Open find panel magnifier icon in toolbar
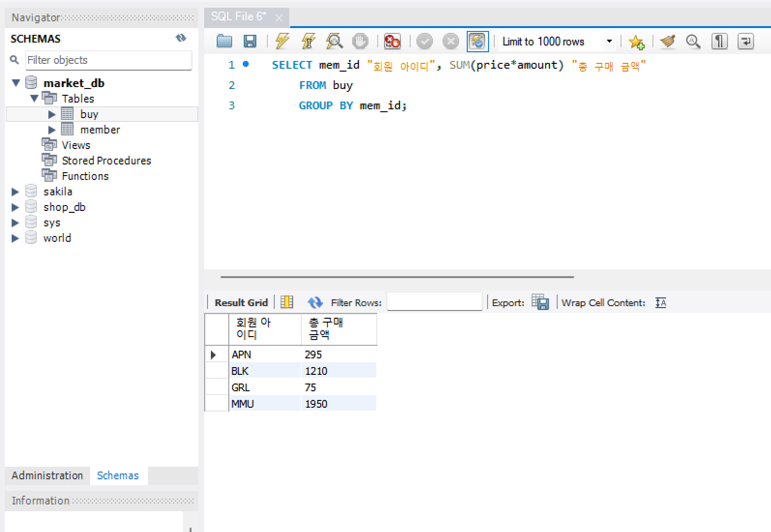This screenshot has height=532, width=771. [x=693, y=42]
